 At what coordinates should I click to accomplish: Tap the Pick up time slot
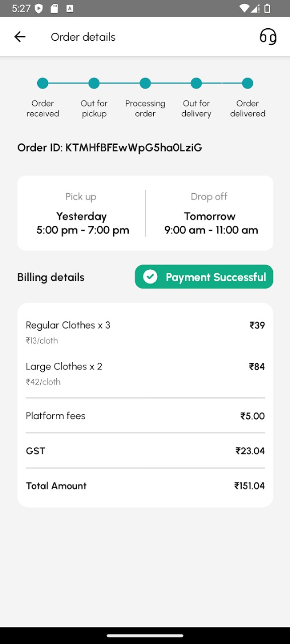81,213
